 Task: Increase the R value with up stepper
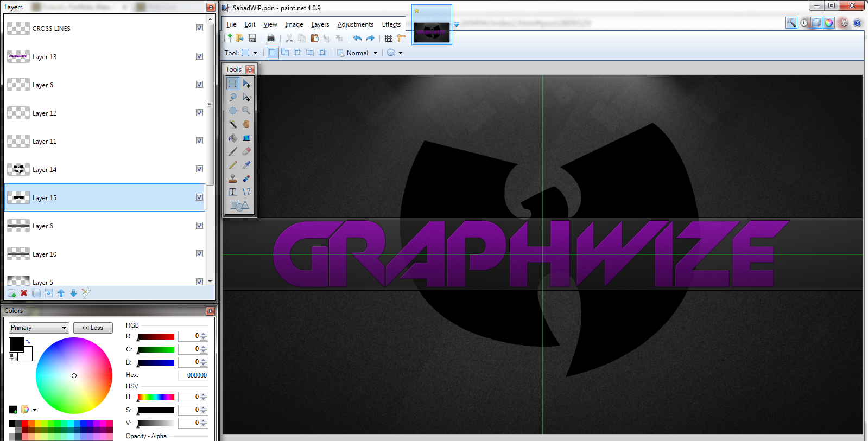[204, 334]
